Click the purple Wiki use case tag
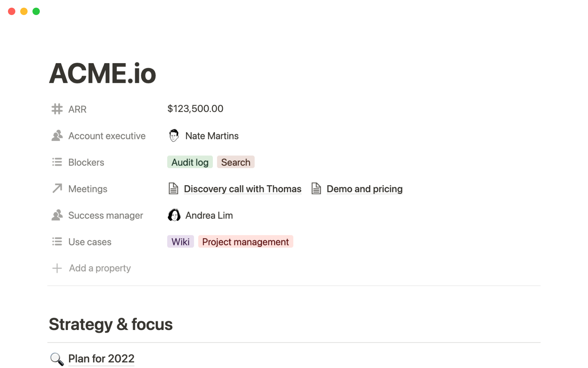588x368 pixels. 180,242
